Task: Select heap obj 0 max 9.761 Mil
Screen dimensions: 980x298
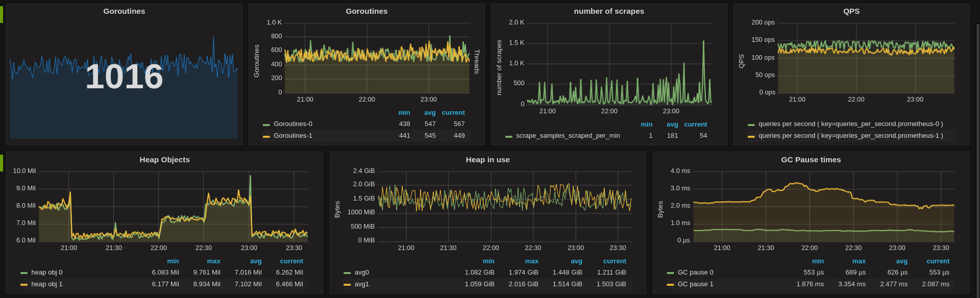Action: coord(207,272)
